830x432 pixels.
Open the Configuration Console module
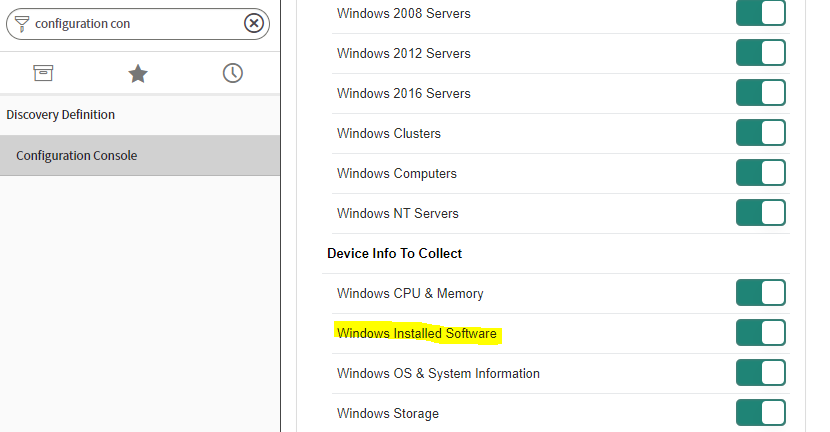[77, 156]
